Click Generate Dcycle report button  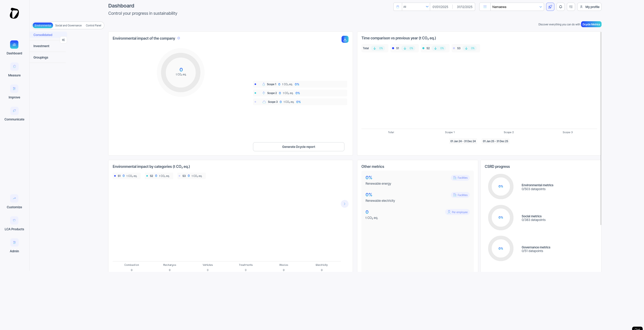pos(299,147)
